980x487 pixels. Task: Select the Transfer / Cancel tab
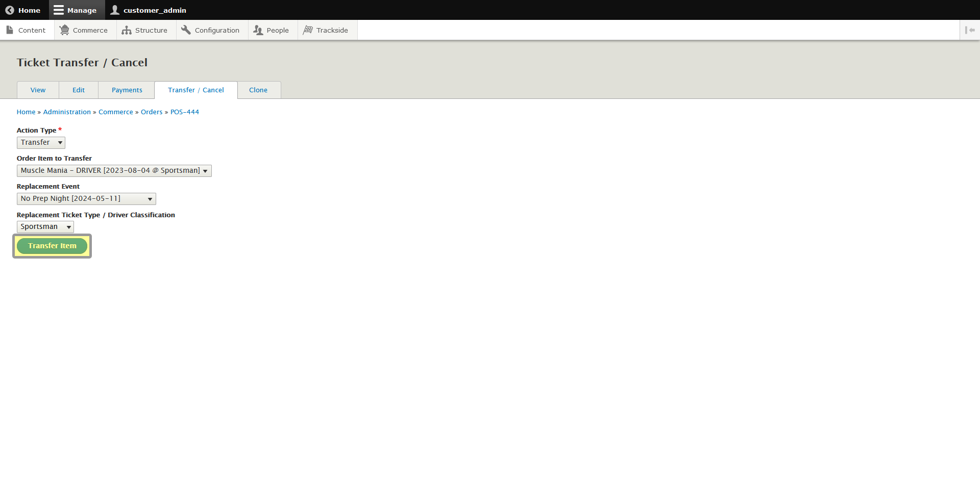(196, 90)
